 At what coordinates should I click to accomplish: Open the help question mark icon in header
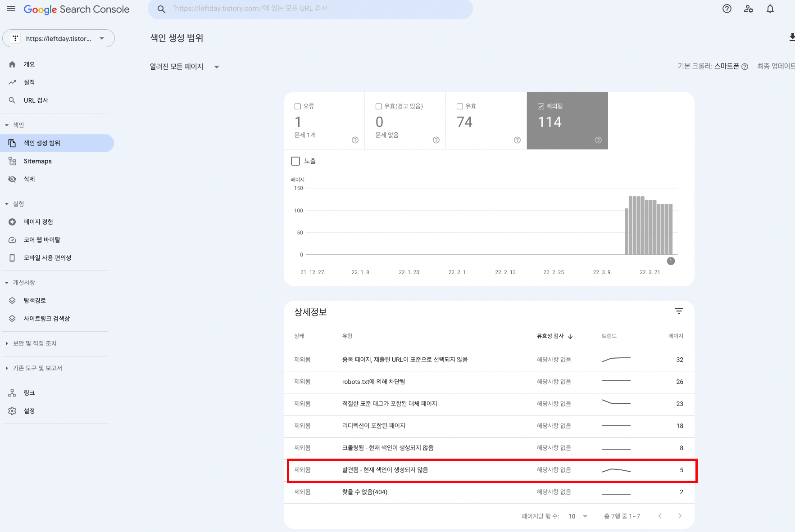(x=727, y=9)
